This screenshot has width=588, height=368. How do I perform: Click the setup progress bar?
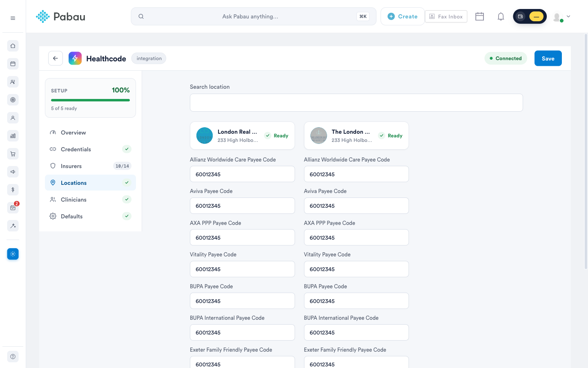coord(90,100)
